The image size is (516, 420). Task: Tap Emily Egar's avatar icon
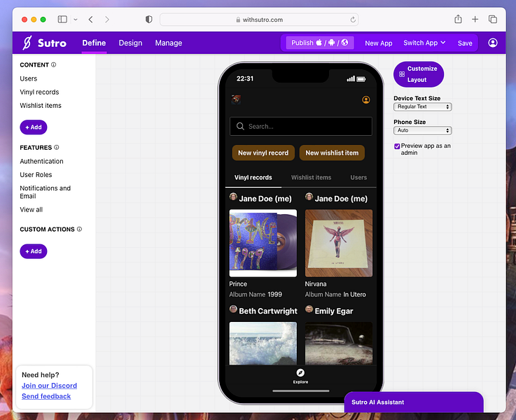click(309, 309)
